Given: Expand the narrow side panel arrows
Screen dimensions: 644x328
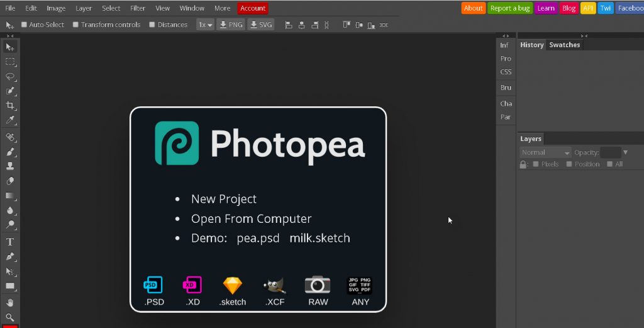Looking at the screenshot, I should point(506,36).
